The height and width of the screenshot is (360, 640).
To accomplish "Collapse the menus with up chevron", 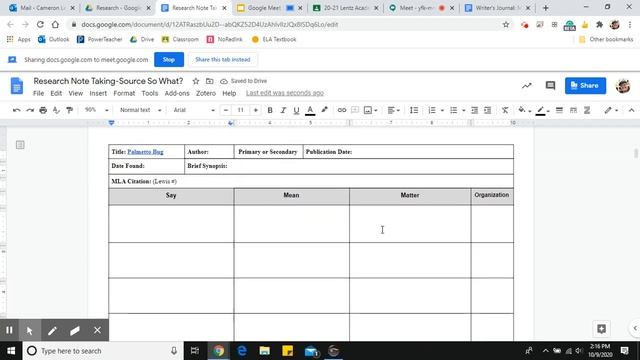I will click(x=631, y=110).
